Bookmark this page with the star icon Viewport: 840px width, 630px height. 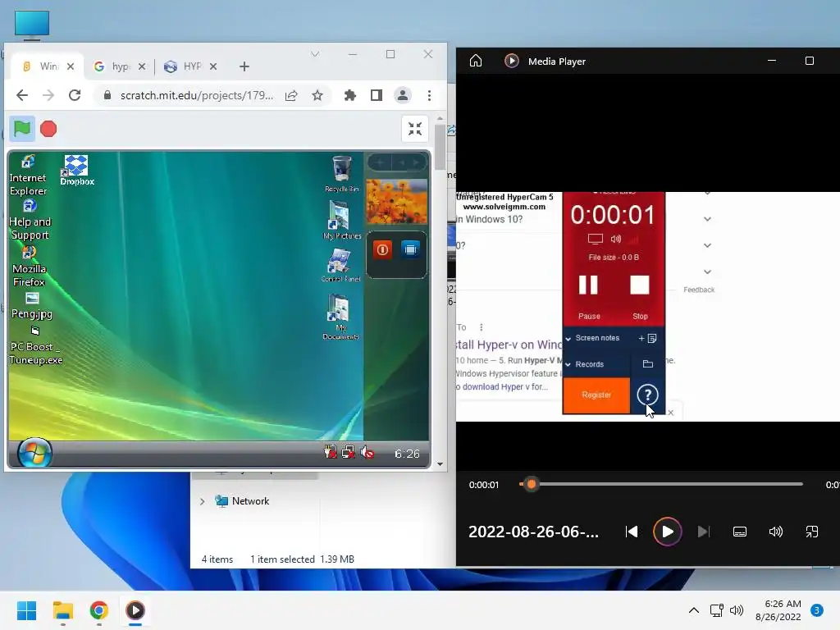[x=317, y=95]
